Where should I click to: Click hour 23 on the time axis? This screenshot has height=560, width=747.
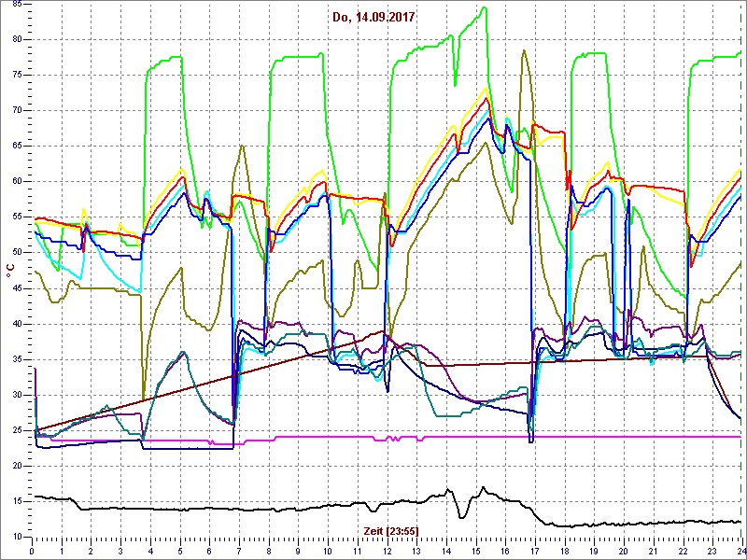[712, 552]
